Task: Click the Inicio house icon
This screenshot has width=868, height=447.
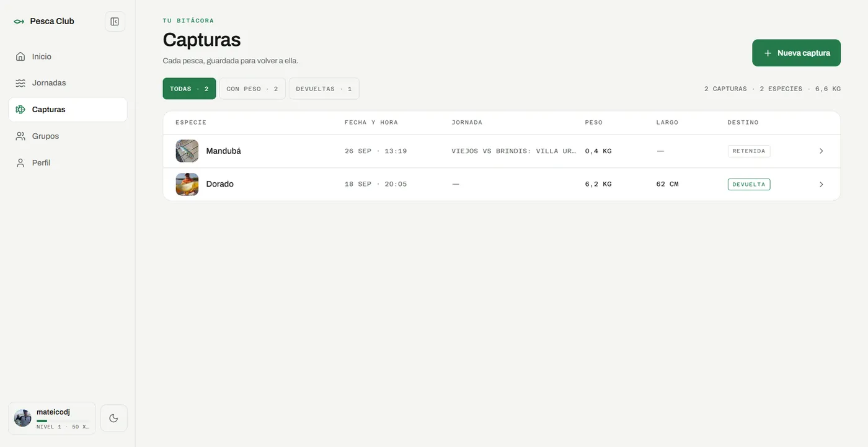Action: pyautogui.click(x=20, y=56)
